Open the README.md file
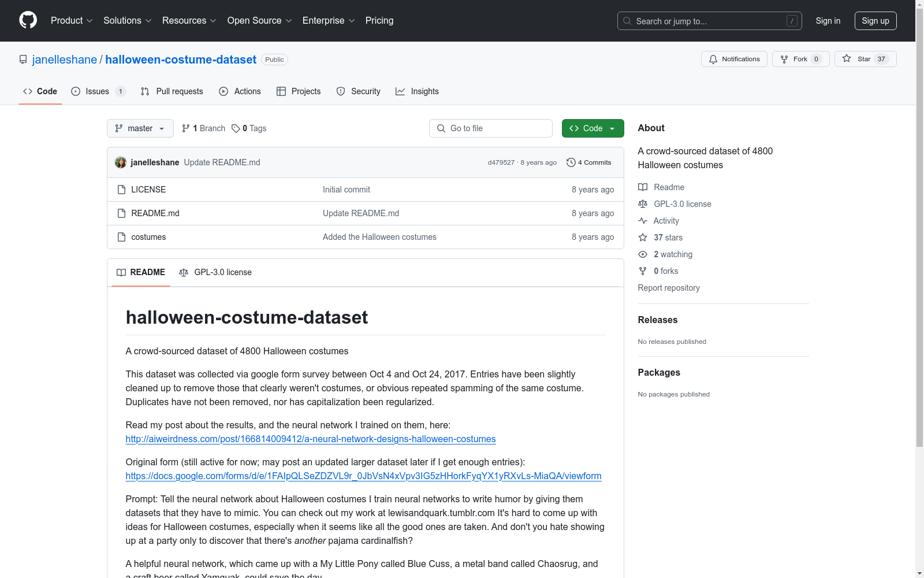924x578 pixels. click(x=155, y=213)
